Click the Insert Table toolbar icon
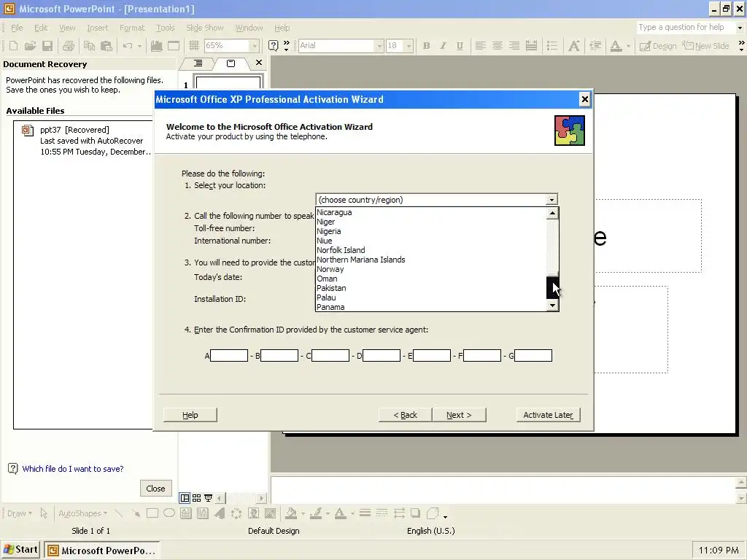This screenshot has height=560, width=747. tap(174, 46)
